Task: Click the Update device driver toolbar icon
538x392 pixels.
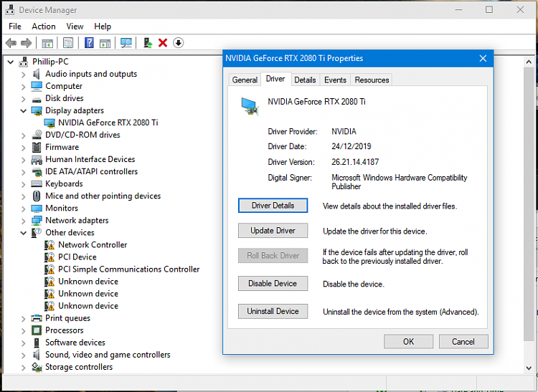Action: point(148,43)
